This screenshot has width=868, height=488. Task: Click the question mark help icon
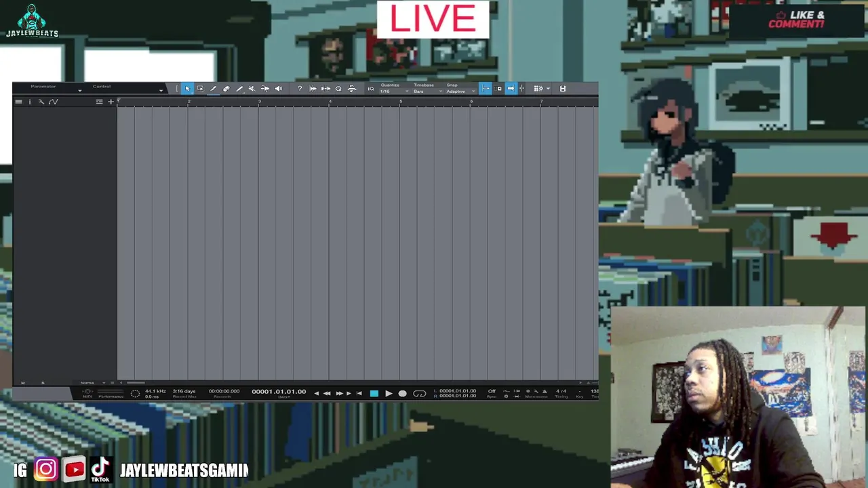tap(300, 89)
